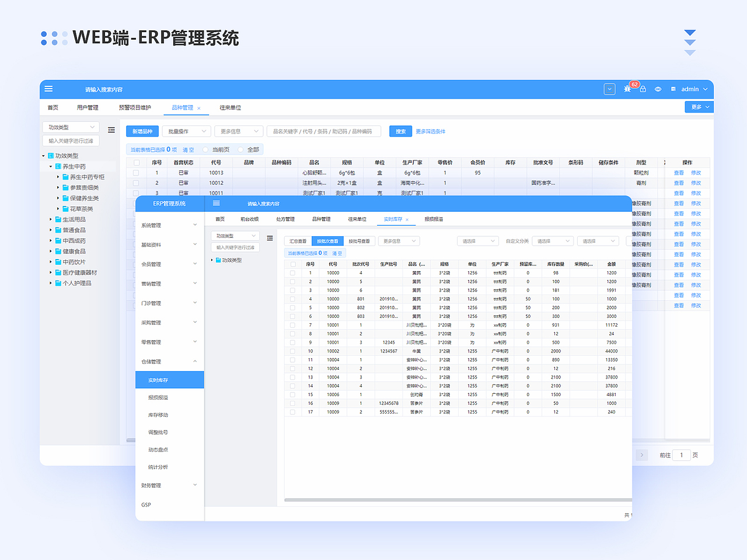
Task: Click the 新增品种 button
Action: pyautogui.click(x=142, y=131)
